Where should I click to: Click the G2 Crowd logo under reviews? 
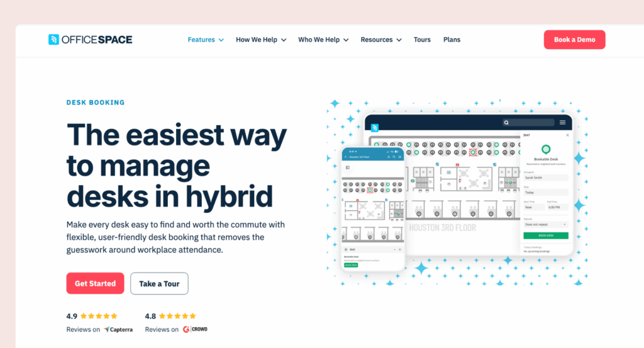[195, 329]
